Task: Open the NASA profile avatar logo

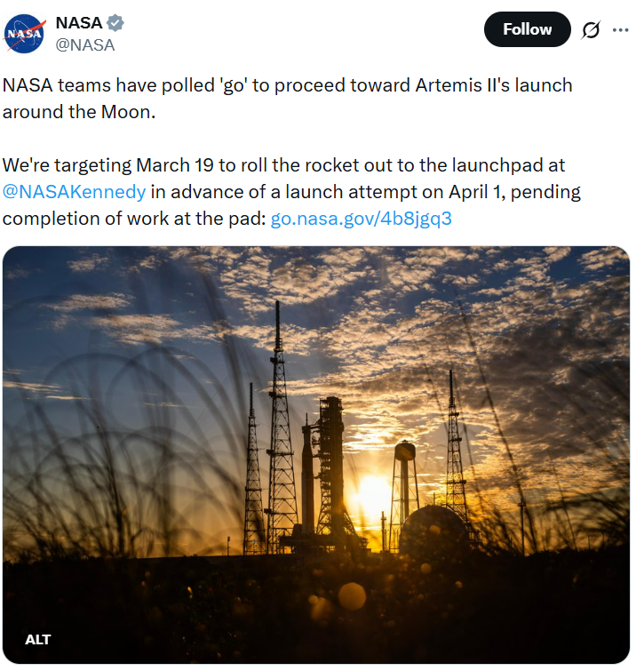Action: click(x=25, y=34)
